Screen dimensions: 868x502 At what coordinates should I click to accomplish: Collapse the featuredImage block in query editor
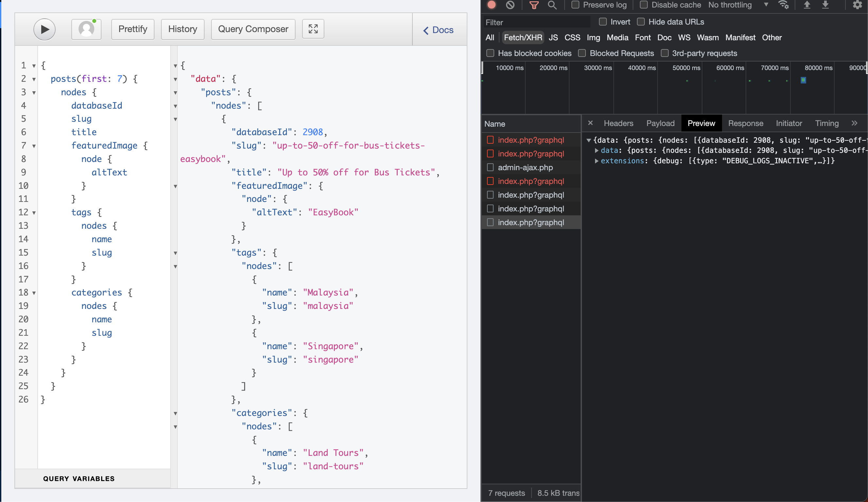coord(34,146)
